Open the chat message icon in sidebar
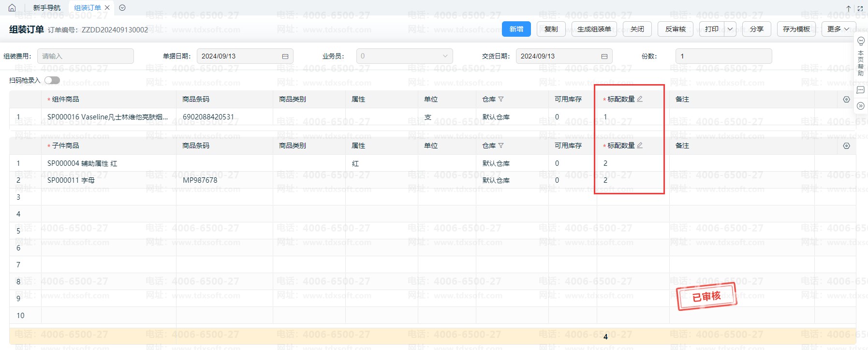This screenshot has width=868, height=350. (x=861, y=90)
